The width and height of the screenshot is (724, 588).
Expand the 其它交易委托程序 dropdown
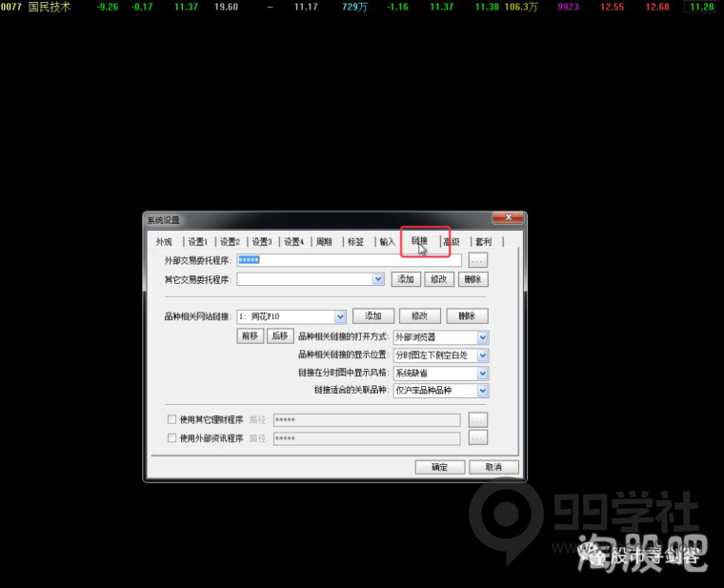(x=378, y=279)
